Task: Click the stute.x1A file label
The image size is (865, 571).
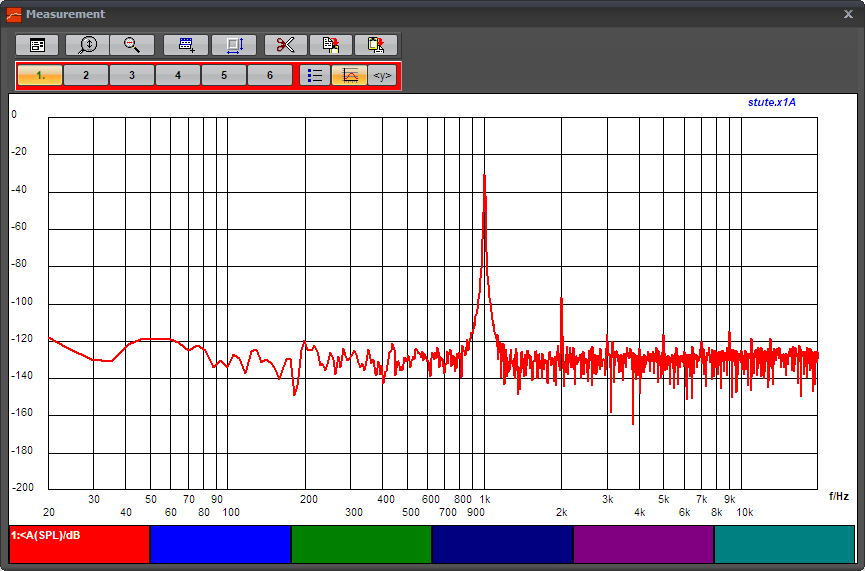Action: (x=772, y=103)
